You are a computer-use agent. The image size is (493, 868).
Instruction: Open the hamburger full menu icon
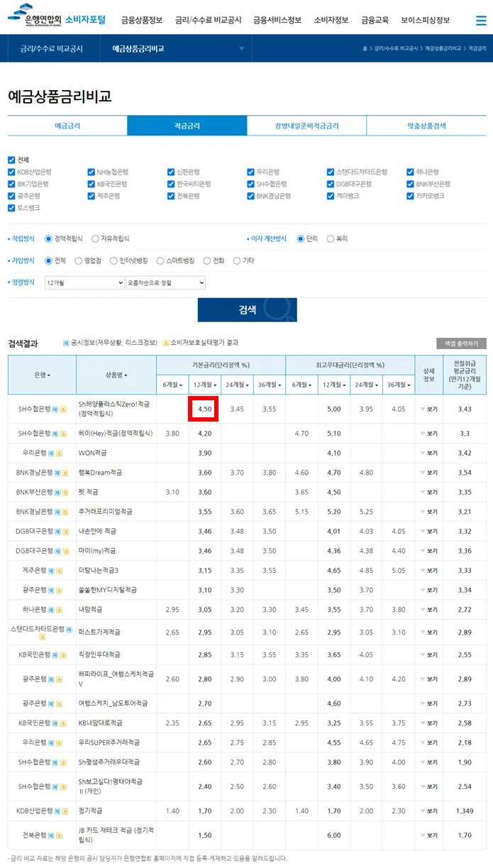(x=482, y=21)
